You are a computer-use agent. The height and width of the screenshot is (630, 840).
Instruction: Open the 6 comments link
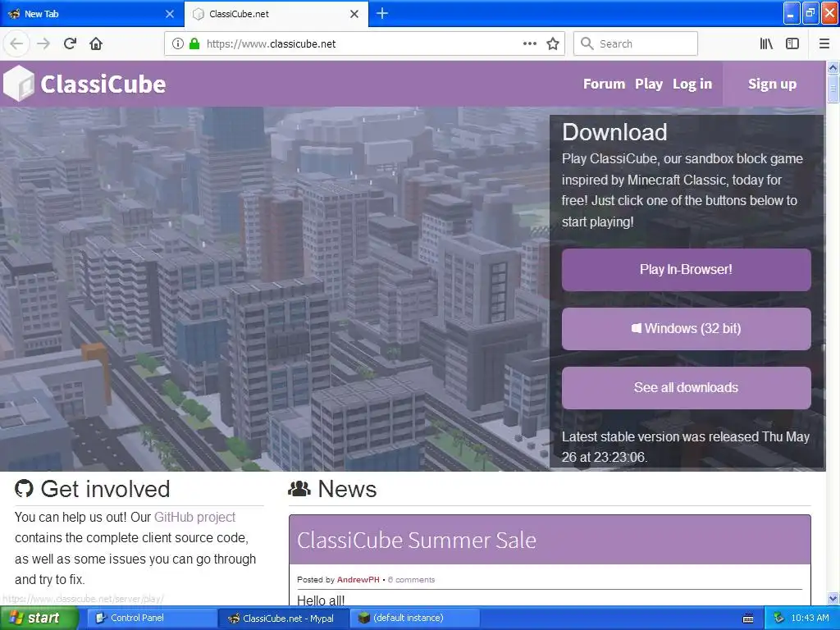(x=412, y=580)
